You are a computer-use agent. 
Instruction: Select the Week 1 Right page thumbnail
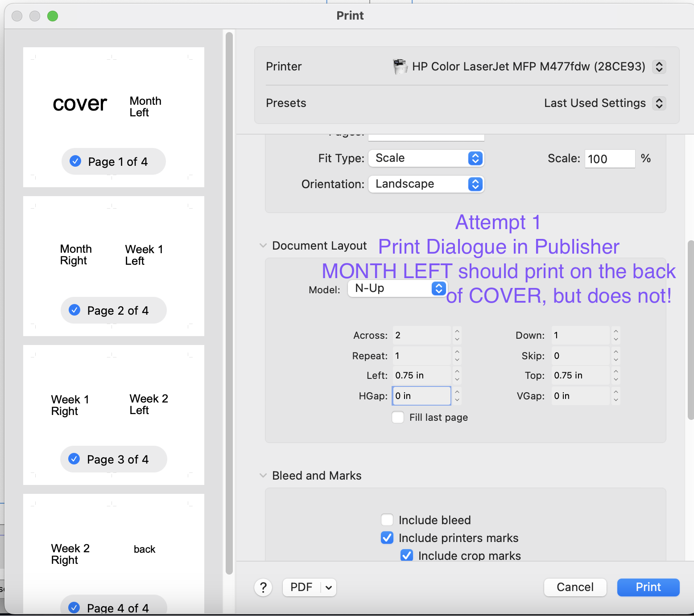(113, 415)
